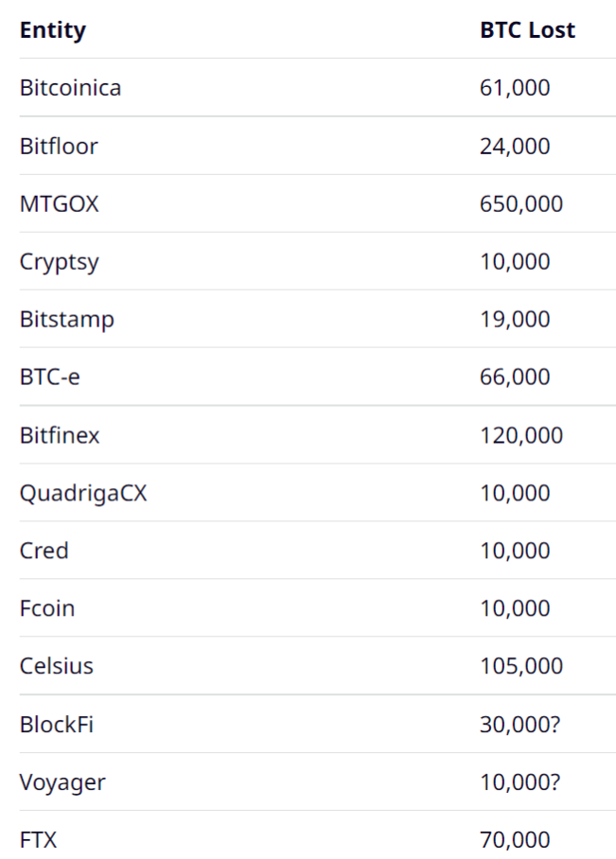The height and width of the screenshot is (859, 616).
Task: Click the QuadrigaCX row label
Action: (x=83, y=494)
